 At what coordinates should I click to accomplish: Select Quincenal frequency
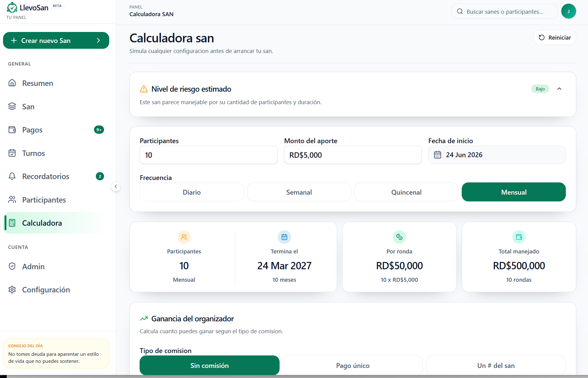click(x=406, y=192)
